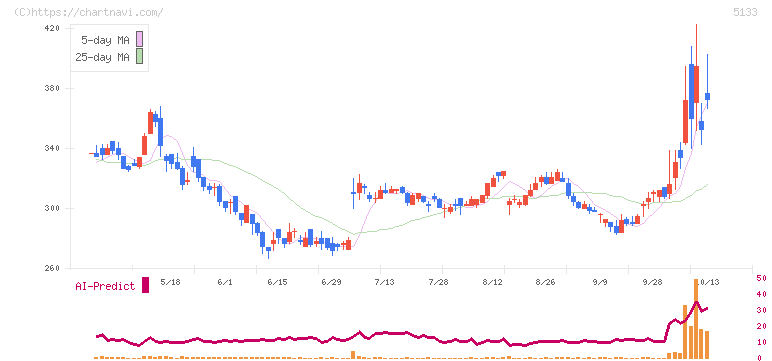The image size is (772, 361).
Task: Click the 9/9 date axis label
Action: click(x=600, y=282)
